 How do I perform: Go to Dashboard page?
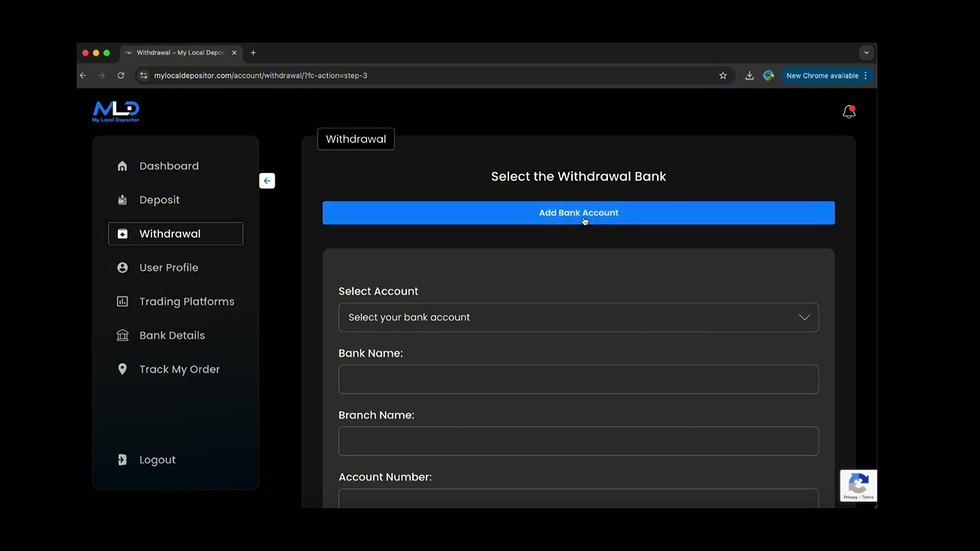coord(169,166)
